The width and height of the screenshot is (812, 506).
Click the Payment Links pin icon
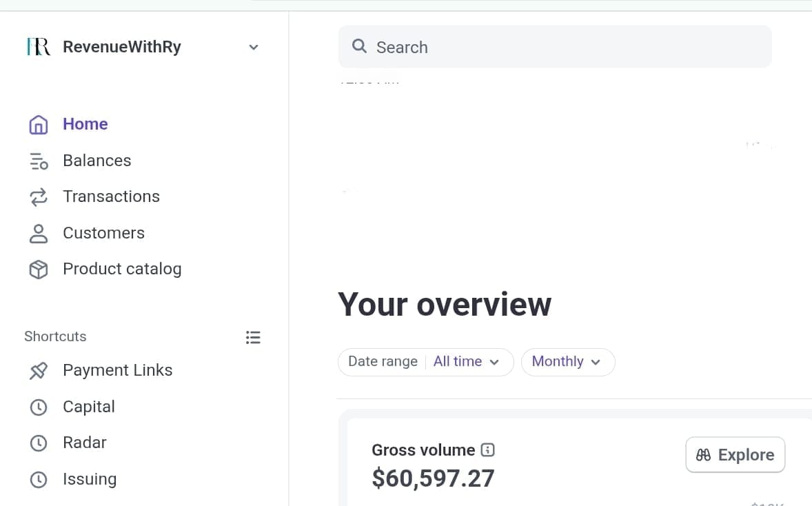pyautogui.click(x=39, y=371)
